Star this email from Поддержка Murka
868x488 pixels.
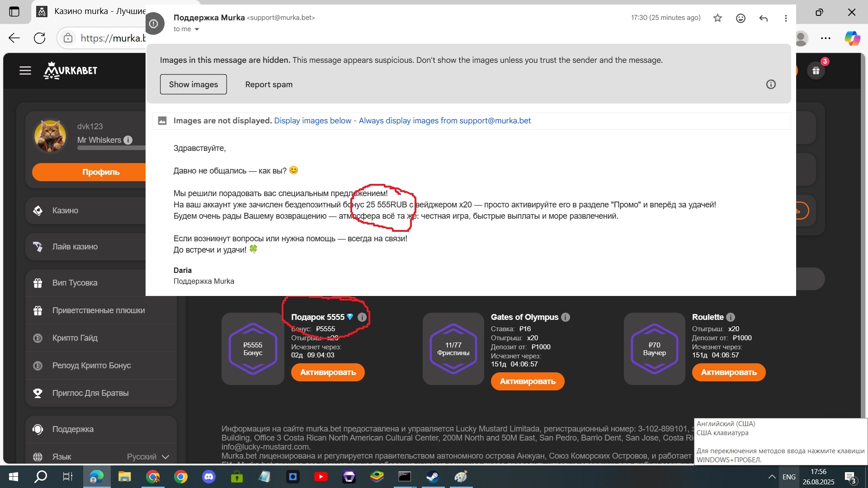(x=717, y=18)
